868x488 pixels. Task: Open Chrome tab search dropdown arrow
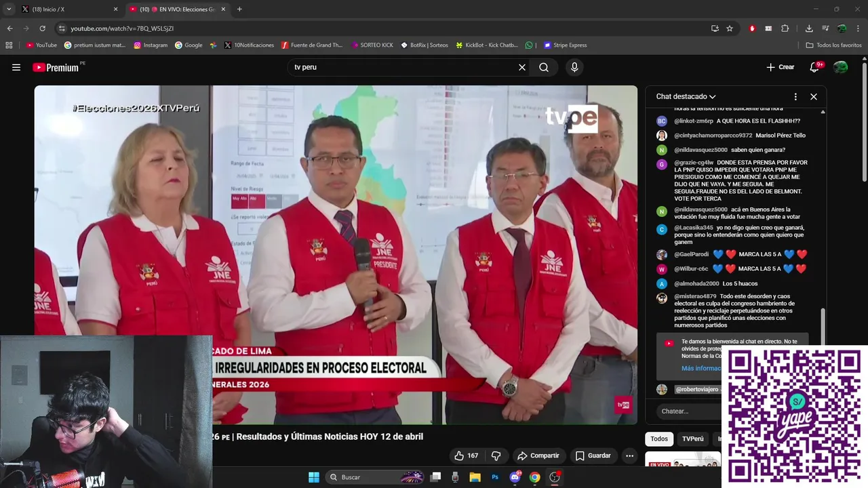tap(9, 9)
